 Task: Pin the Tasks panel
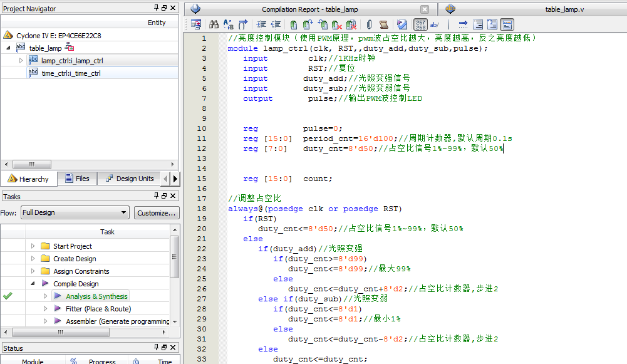coord(157,195)
